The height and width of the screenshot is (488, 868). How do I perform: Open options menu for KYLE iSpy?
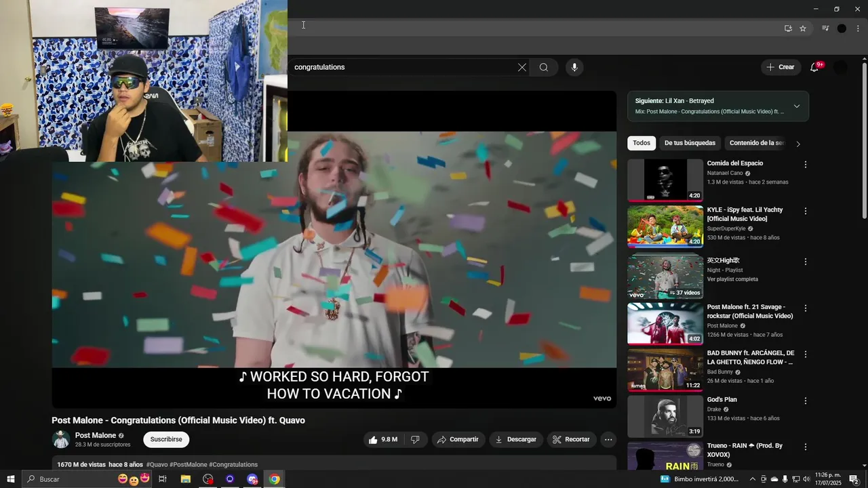pos(806,211)
